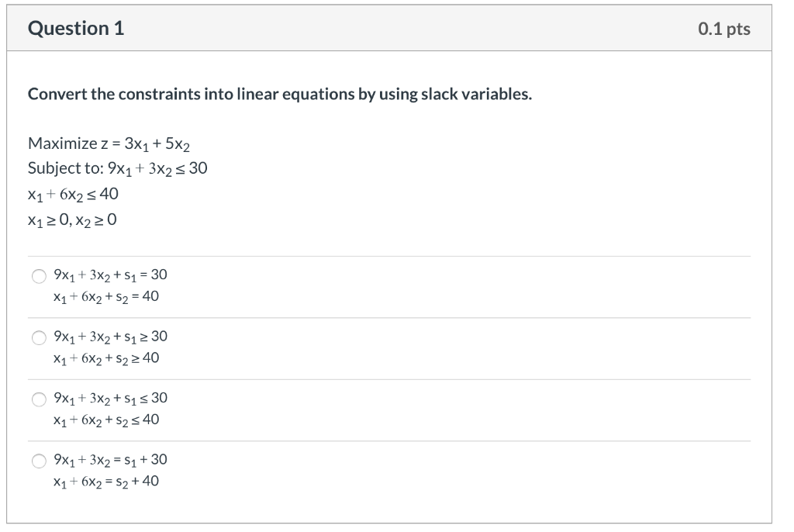This screenshot has width=794, height=532.
Task: Click answer text '9x₁ + 3x₂ + s₁ ≤ 30'
Action: [x=110, y=399]
